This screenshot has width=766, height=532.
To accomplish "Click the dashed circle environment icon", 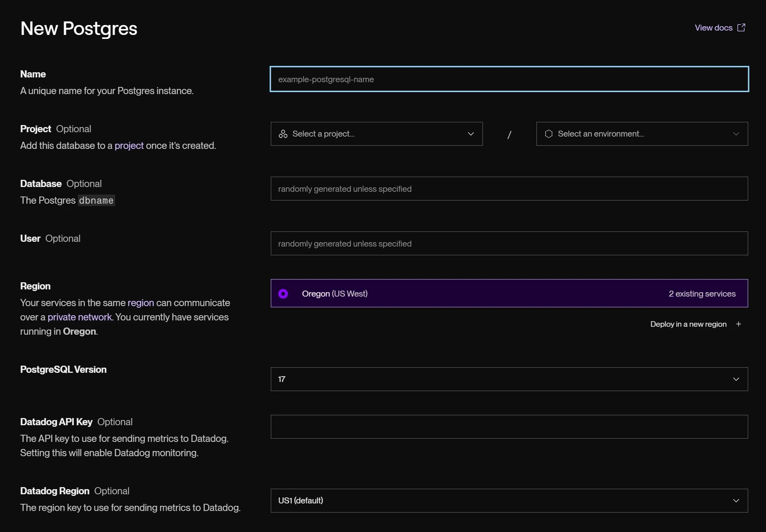I will 548,134.
